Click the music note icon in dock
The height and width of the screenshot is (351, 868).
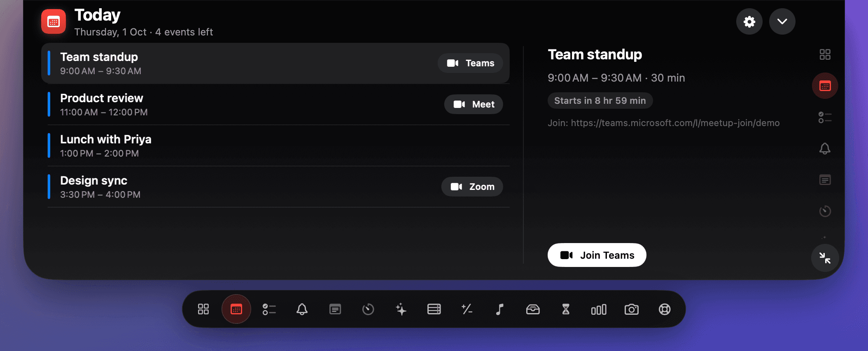[x=500, y=309]
